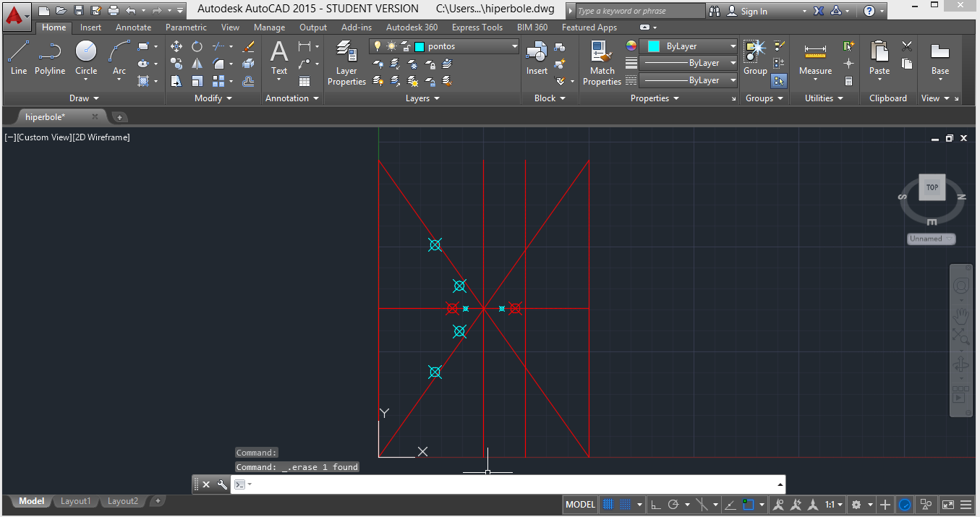Open the Layout1 tab

[x=75, y=501]
